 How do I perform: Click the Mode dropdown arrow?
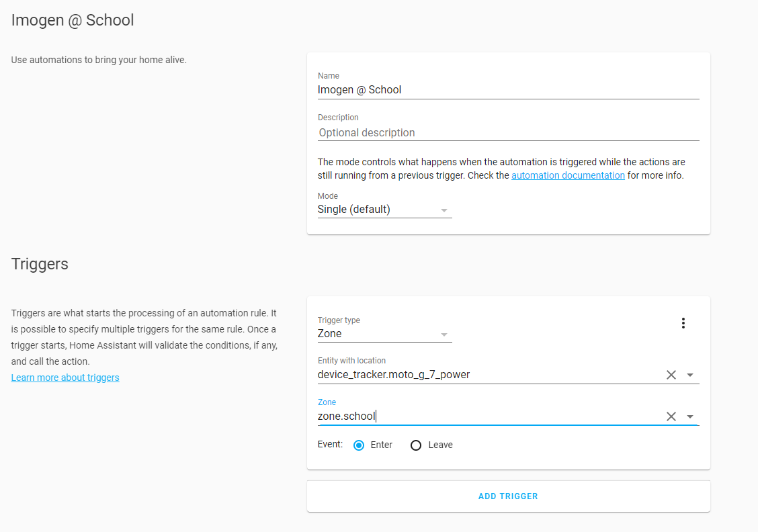click(x=444, y=210)
